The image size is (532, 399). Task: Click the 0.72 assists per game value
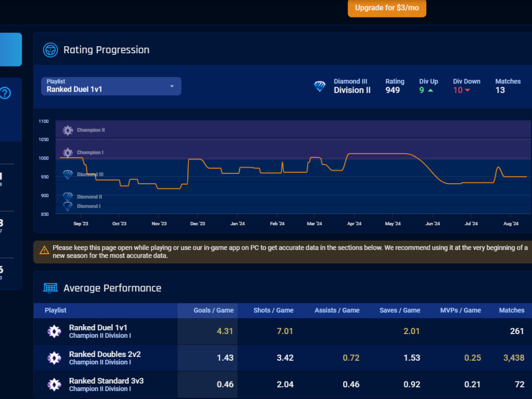tap(351, 358)
